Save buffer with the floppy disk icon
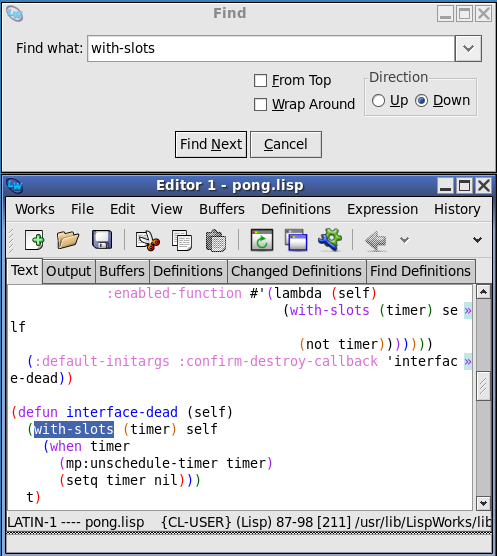Image resolution: width=497 pixels, height=556 pixels. 102,240
